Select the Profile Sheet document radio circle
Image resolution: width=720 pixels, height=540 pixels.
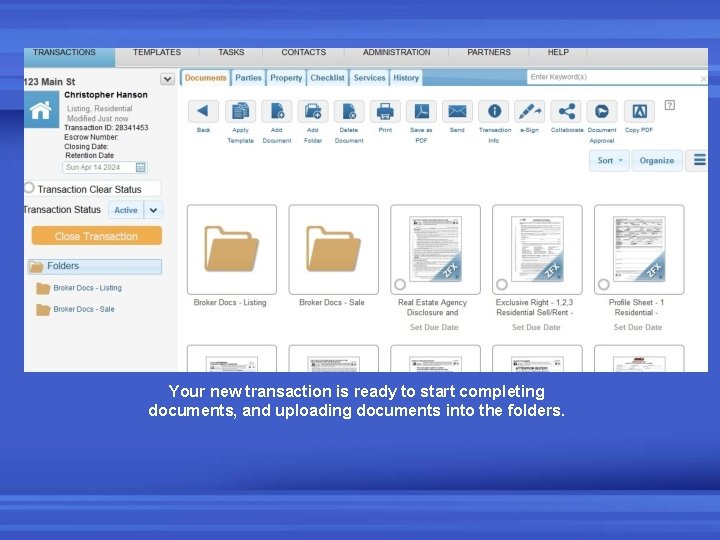[604, 284]
